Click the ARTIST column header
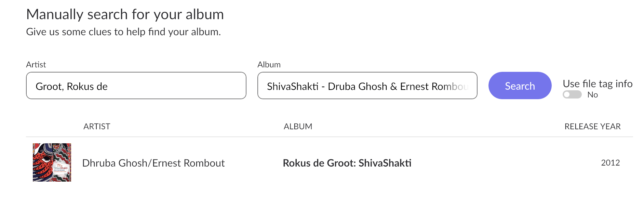The height and width of the screenshot is (210, 644). tap(97, 127)
